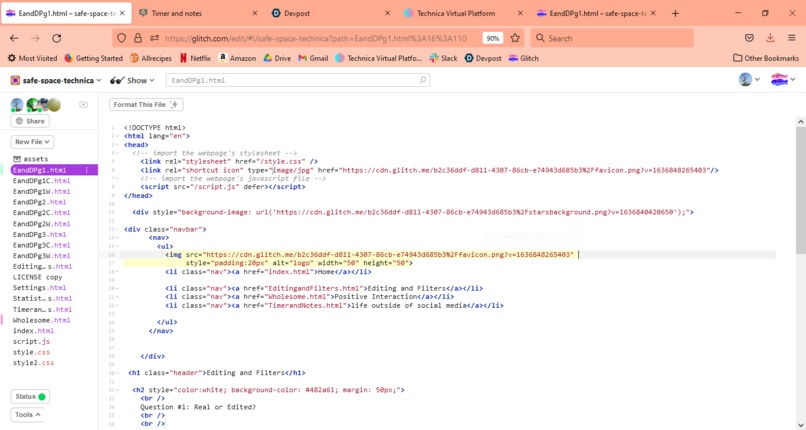The image size is (806, 430).
Task: Switch to the Technica Virtual Platform tab
Action: (464, 13)
